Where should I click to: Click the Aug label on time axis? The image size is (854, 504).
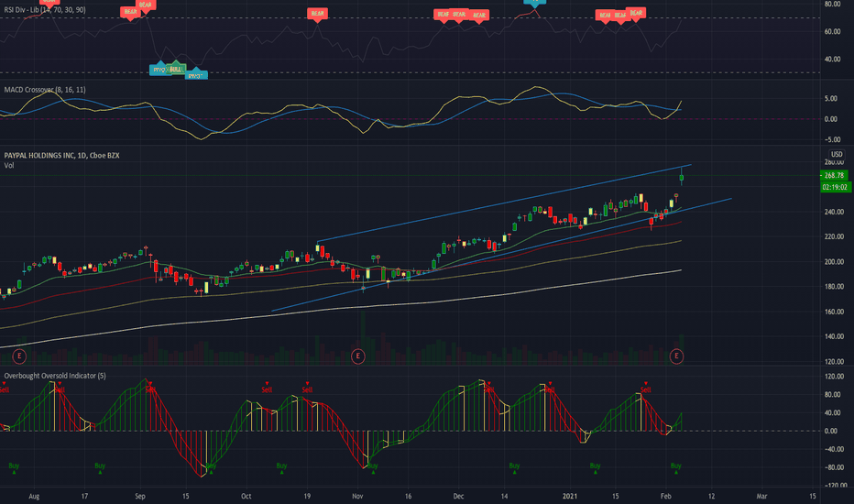point(34,496)
